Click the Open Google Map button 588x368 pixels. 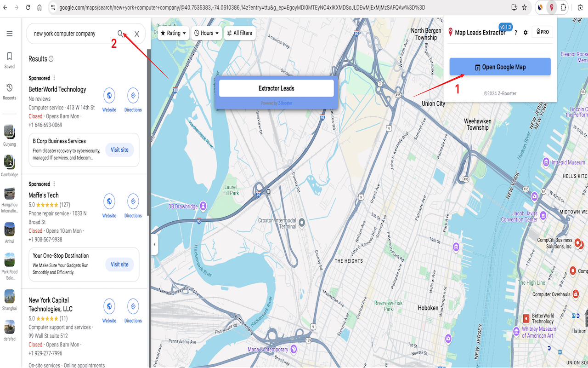click(x=500, y=67)
